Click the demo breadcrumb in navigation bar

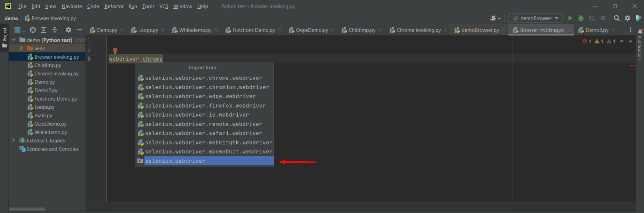click(x=11, y=18)
